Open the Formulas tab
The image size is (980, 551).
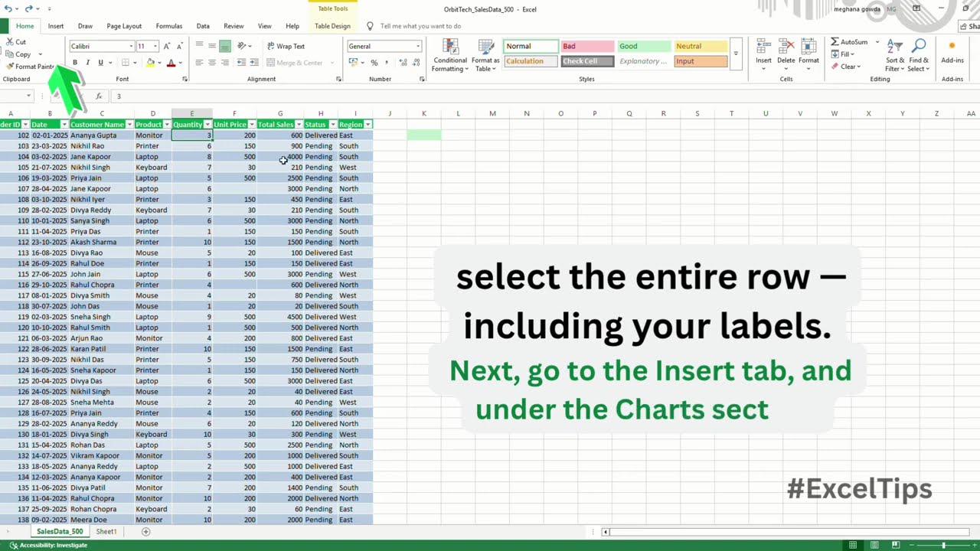pos(169,26)
